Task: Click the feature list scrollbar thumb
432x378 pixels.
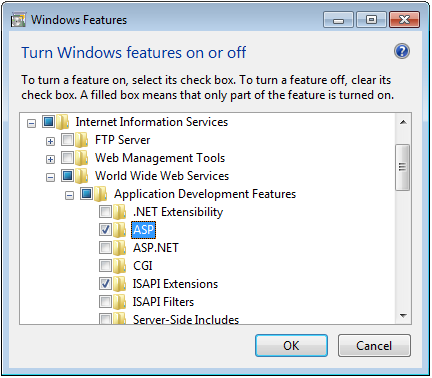Action: pyautogui.click(x=403, y=167)
